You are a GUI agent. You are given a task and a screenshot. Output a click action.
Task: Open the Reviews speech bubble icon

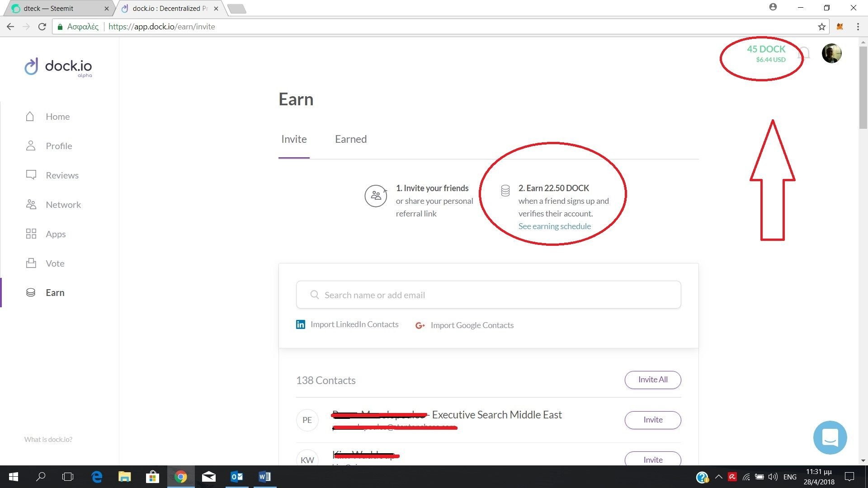31,175
